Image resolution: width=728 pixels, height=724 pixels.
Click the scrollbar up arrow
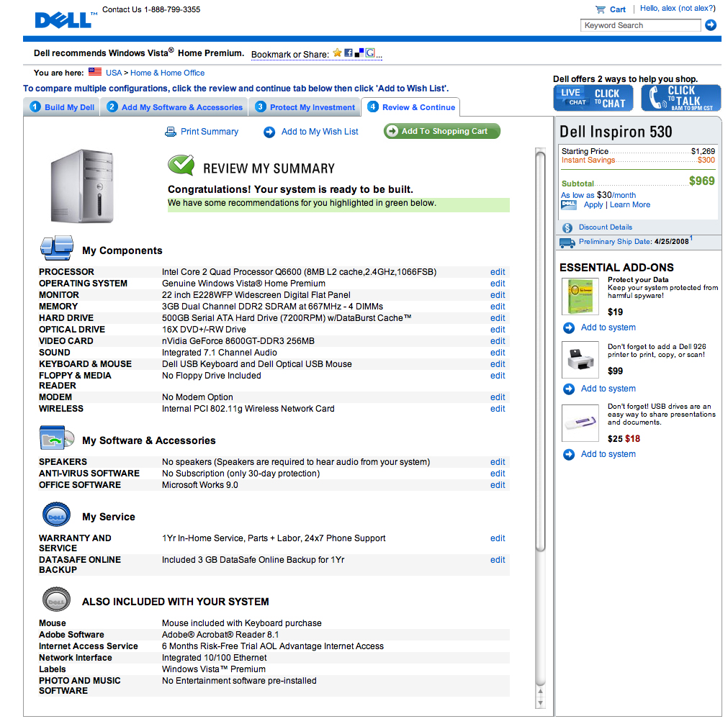point(539,691)
